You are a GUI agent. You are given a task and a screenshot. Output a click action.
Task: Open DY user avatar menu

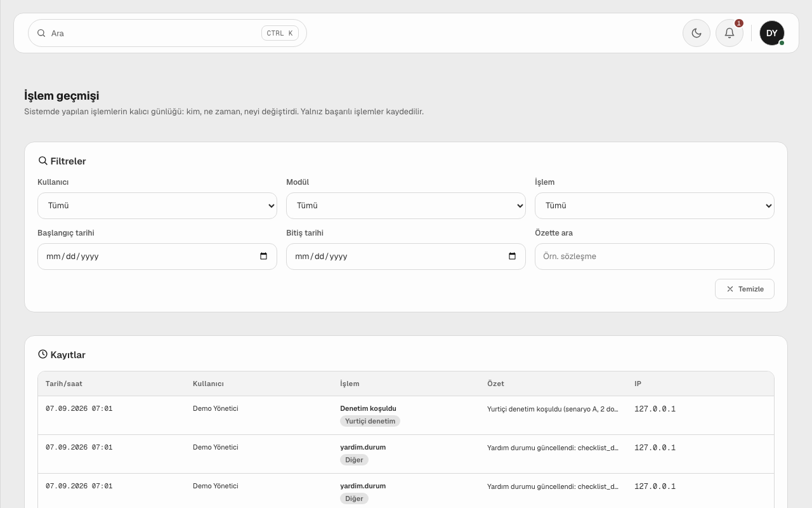(772, 33)
